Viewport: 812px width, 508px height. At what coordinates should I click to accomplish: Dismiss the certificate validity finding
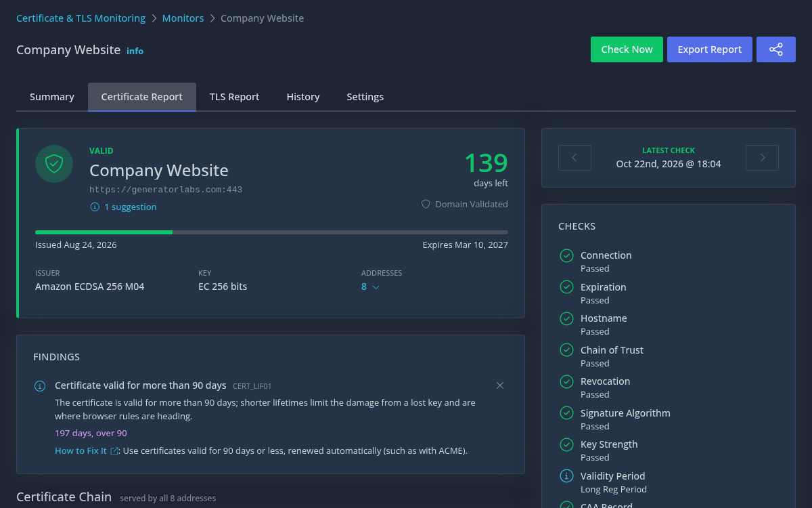pos(500,385)
